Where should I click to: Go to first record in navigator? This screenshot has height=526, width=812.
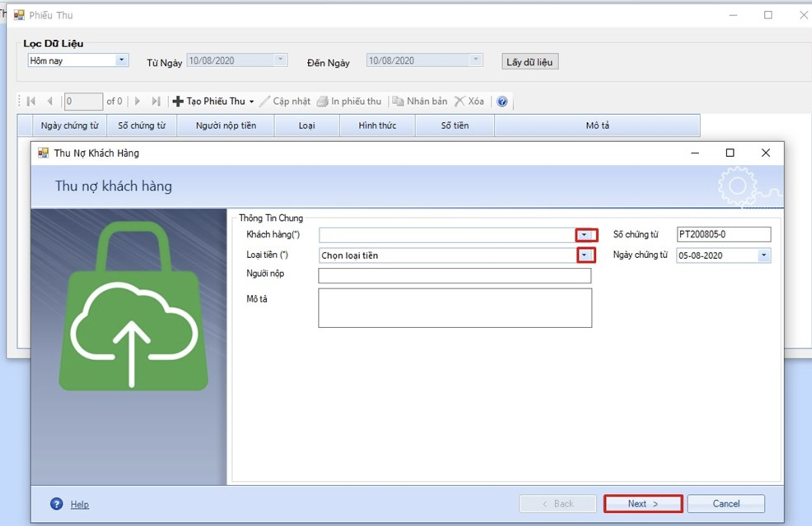[x=32, y=101]
